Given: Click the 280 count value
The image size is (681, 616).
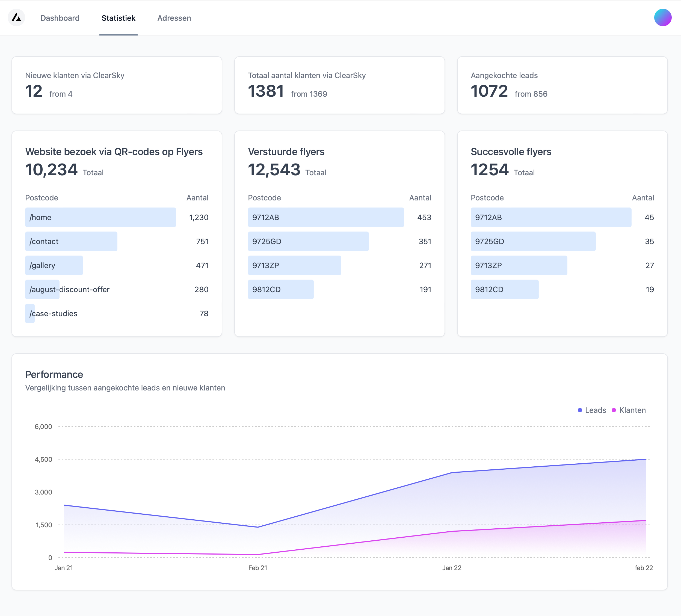Looking at the screenshot, I should [x=201, y=289].
